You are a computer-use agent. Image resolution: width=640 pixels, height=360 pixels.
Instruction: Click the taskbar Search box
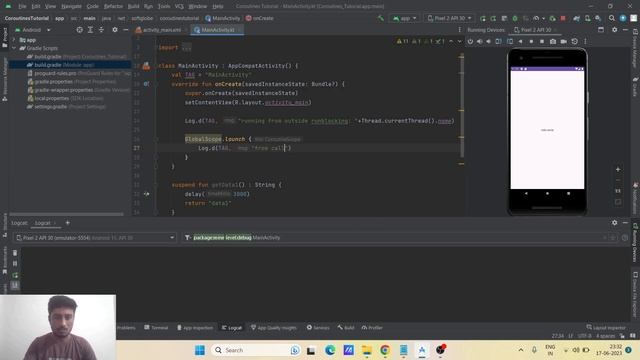click(256, 350)
